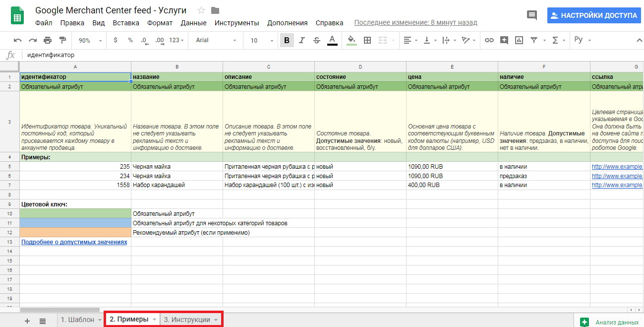Toggle bold formatting button
This screenshot has height=327, width=644.
tap(287, 40)
